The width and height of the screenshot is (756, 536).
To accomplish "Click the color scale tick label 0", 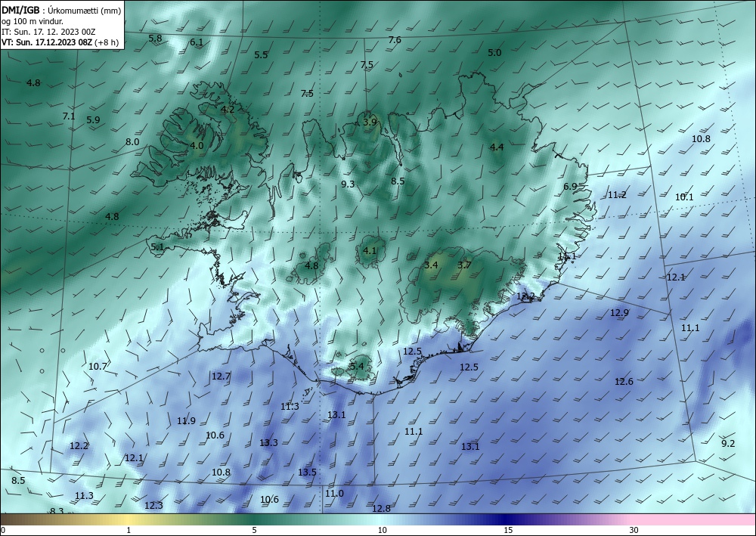I will pos(3,531).
